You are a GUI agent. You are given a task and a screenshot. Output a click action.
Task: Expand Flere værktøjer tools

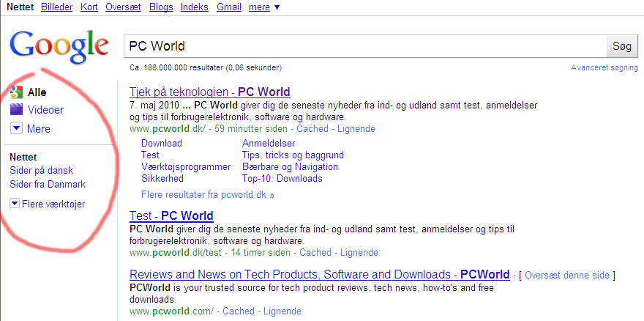(15, 203)
